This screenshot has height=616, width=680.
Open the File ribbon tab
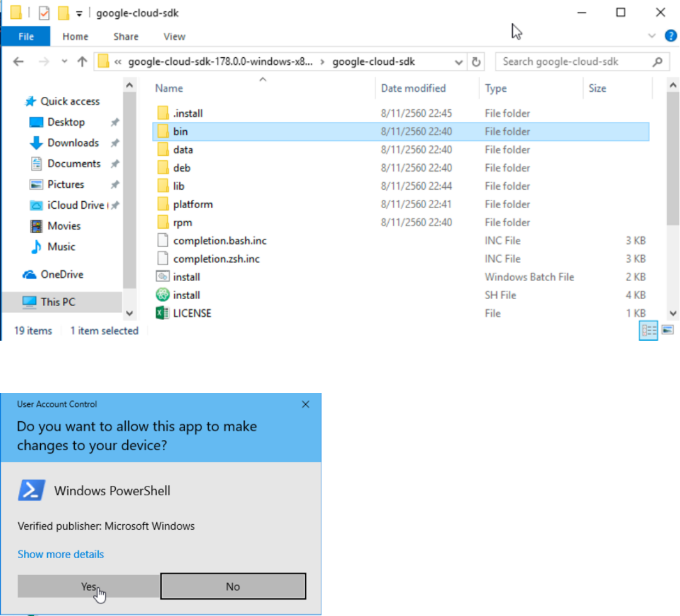tap(26, 36)
